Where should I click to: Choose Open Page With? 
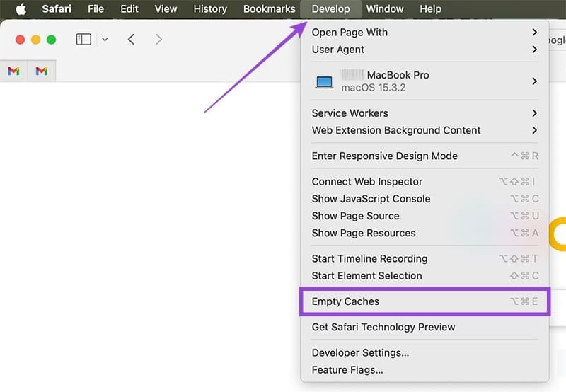(x=425, y=32)
